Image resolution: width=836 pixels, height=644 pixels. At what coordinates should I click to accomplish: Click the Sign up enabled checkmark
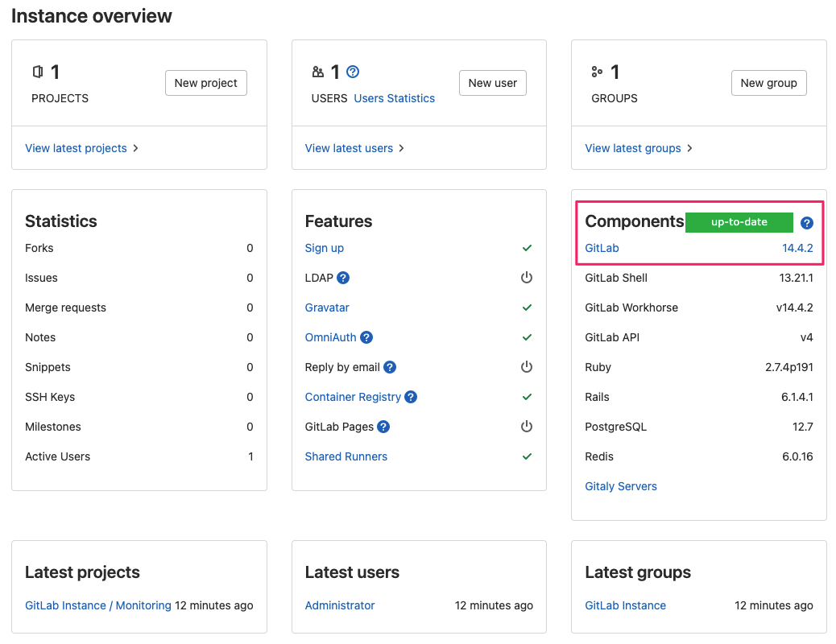pyautogui.click(x=527, y=248)
